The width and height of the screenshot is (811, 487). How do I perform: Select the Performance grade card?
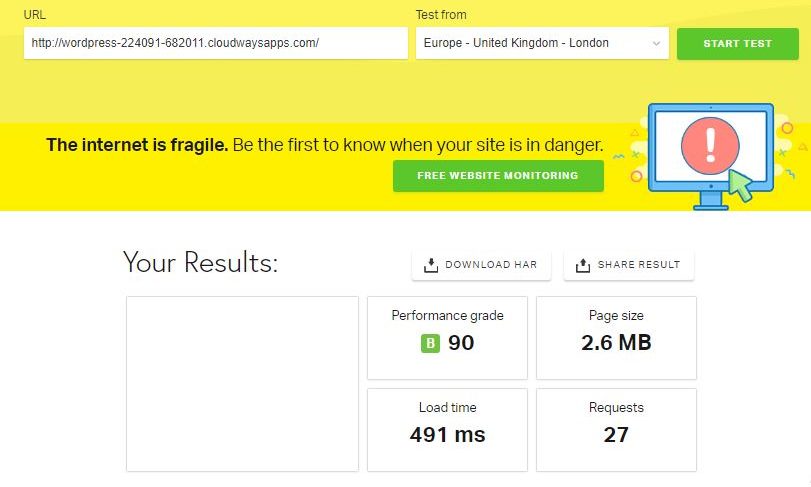click(x=447, y=338)
